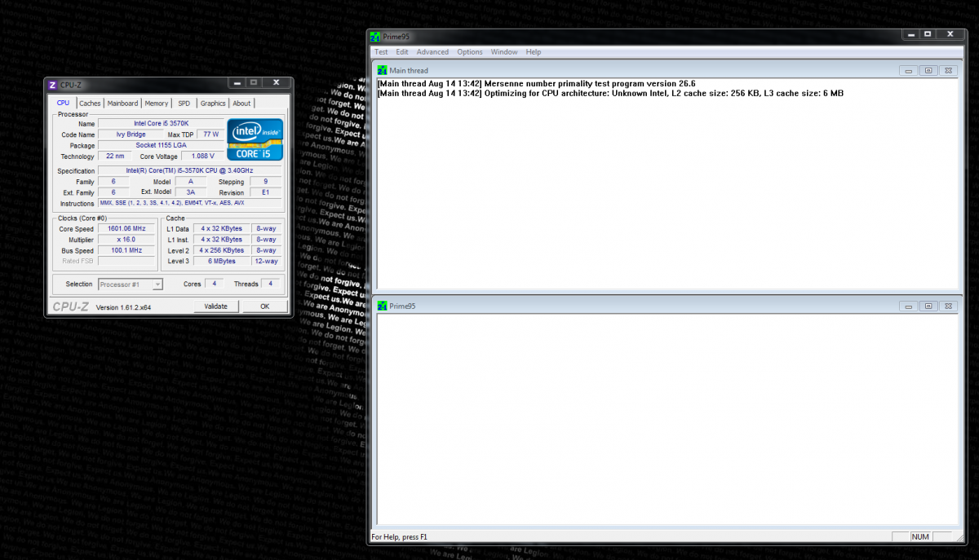The height and width of the screenshot is (560, 979).
Task: Click the Technology value "22 nm"
Action: coord(115,156)
